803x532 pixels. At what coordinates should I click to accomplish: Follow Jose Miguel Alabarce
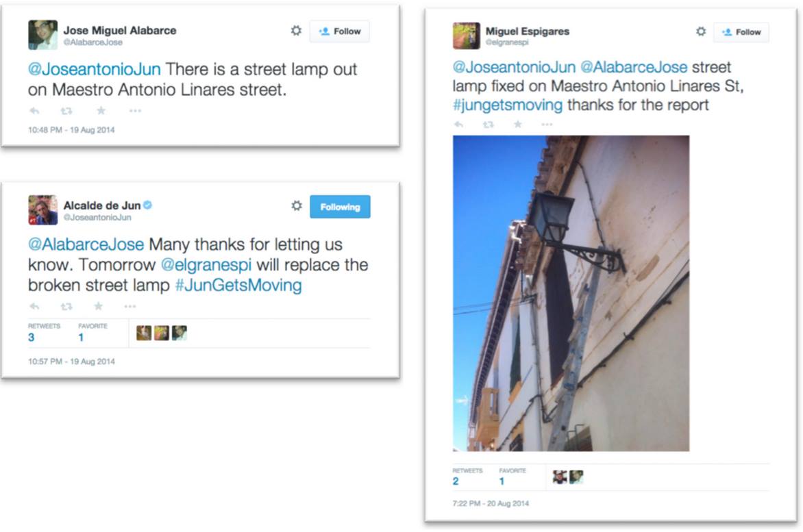click(x=340, y=31)
